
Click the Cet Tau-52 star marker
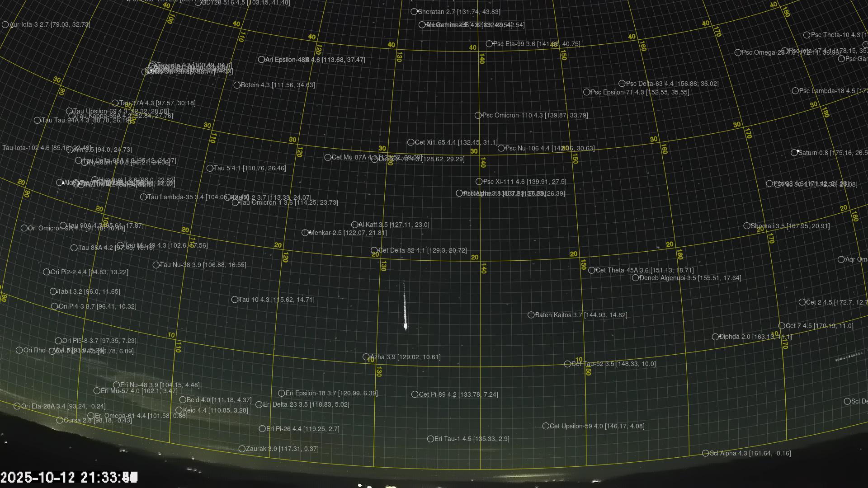(567, 364)
